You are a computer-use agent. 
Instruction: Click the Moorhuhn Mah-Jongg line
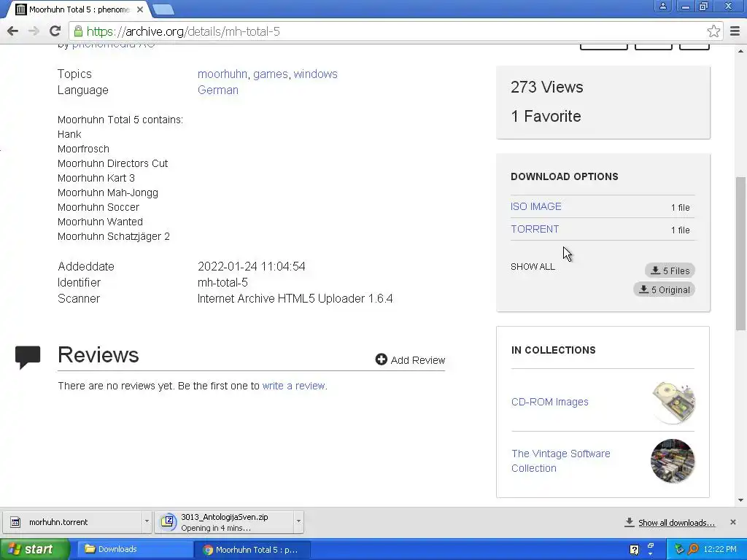pos(108,192)
